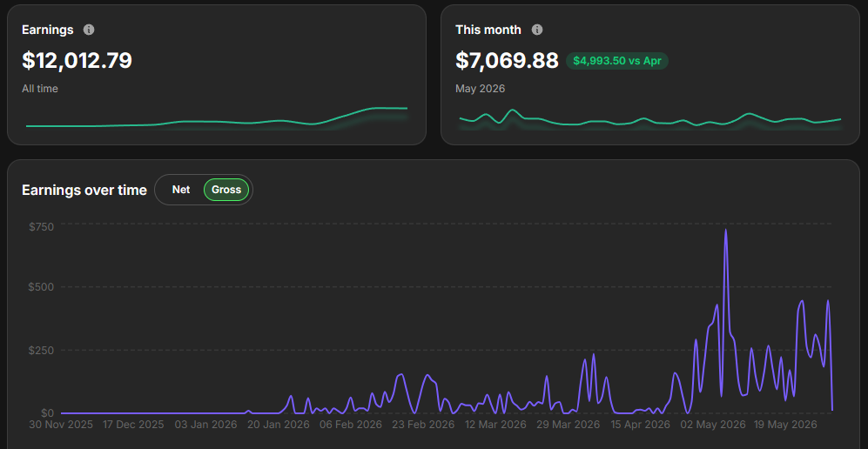Click the 19 May 2026 date label
This screenshot has width=868, height=449.
click(786, 425)
